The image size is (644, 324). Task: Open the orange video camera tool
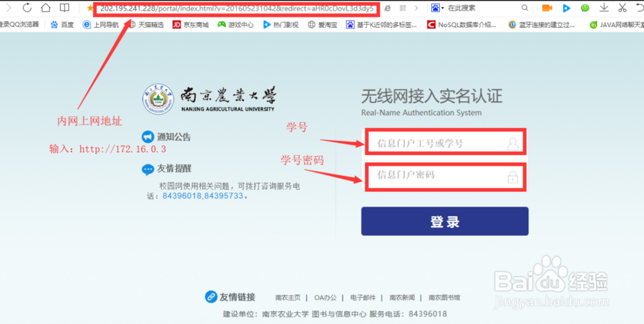pyautogui.click(x=547, y=8)
